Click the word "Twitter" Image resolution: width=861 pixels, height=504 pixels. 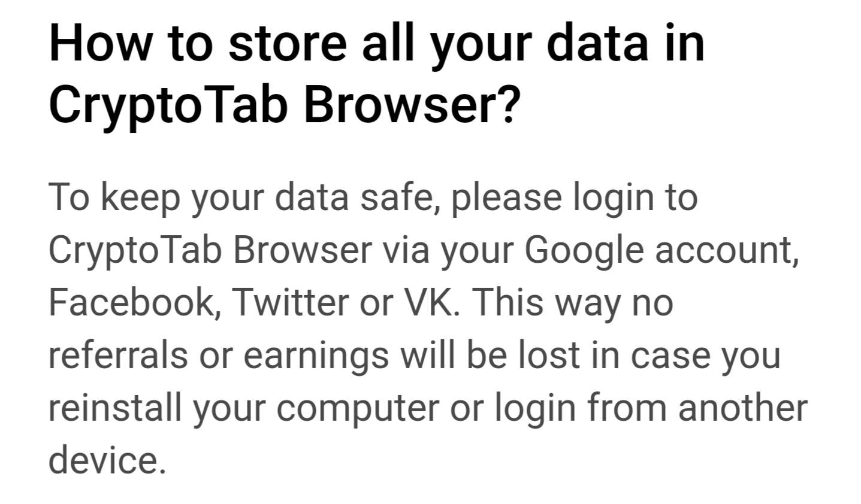tap(292, 302)
